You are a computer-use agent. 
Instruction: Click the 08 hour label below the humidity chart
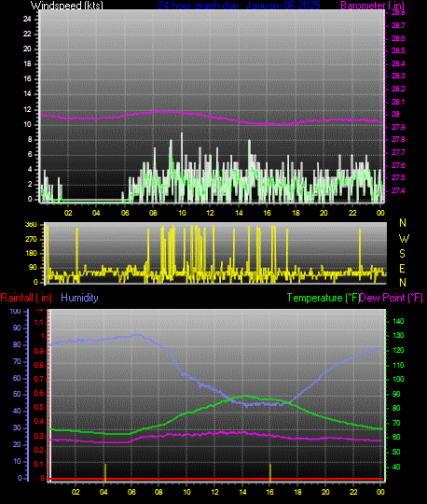tap(158, 492)
